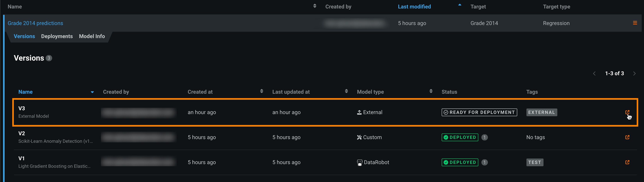Switch to the Deployments tab

pyautogui.click(x=57, y=36)
